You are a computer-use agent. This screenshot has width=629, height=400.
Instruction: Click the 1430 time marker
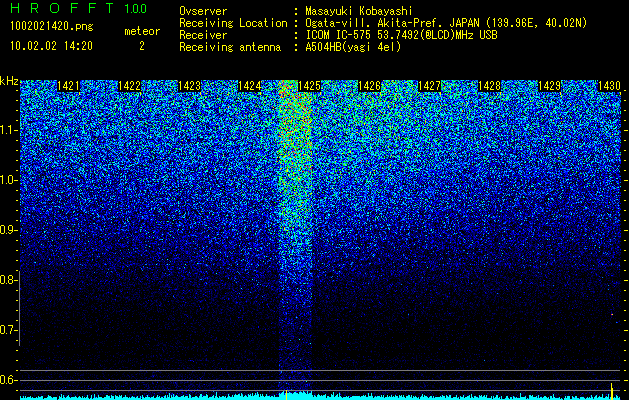pyautogui.click(x=609, y=86)
